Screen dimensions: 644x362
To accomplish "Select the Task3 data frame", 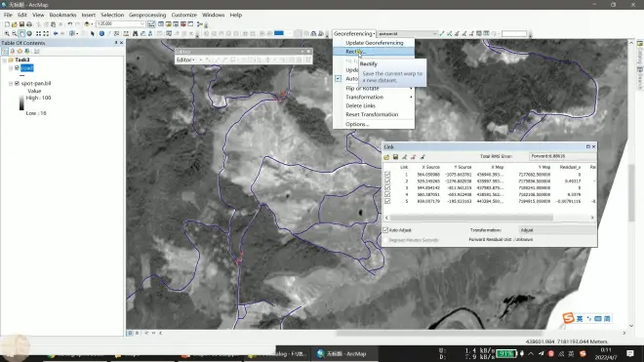I will tap(22, 60).
